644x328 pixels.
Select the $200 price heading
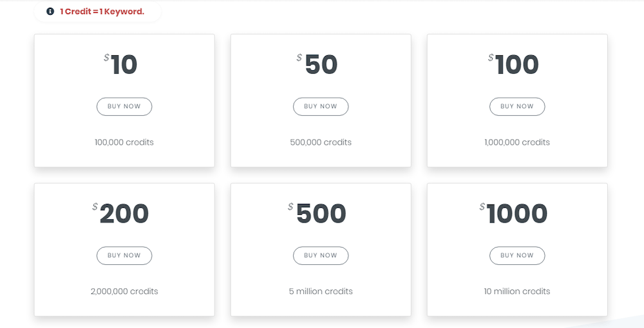120,214
